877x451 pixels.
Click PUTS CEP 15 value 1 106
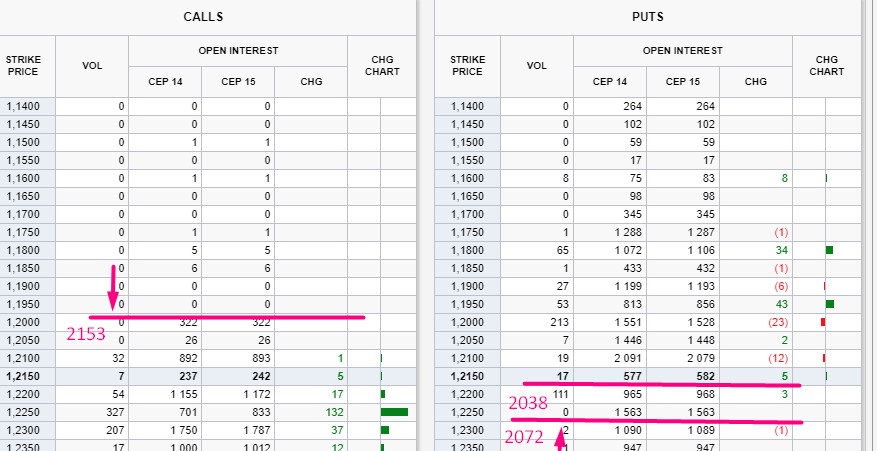(701, 250)
